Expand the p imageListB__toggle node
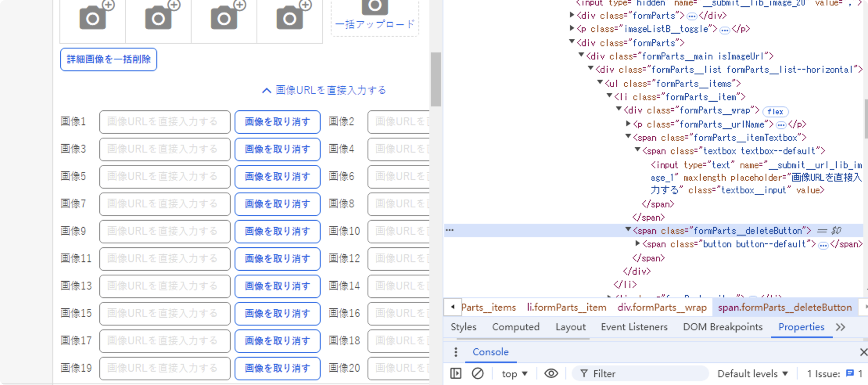 pos(572,28)
